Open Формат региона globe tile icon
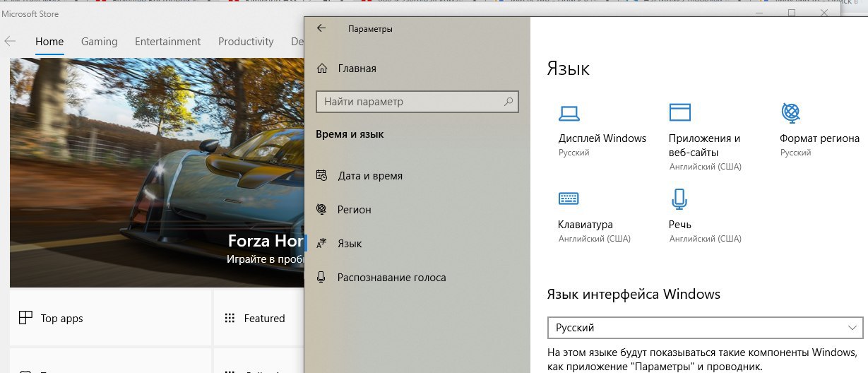 point(790,112)
